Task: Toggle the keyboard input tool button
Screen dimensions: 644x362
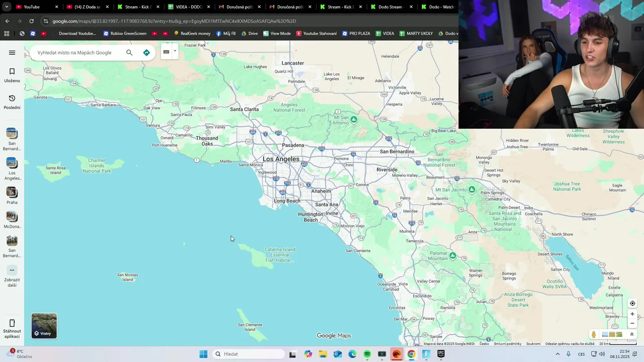Action: 166,52
